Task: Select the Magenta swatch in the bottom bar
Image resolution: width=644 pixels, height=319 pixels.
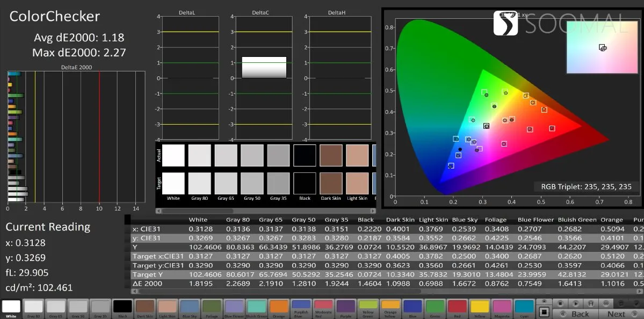Action: pyautogui.click(x=502, y=308)
